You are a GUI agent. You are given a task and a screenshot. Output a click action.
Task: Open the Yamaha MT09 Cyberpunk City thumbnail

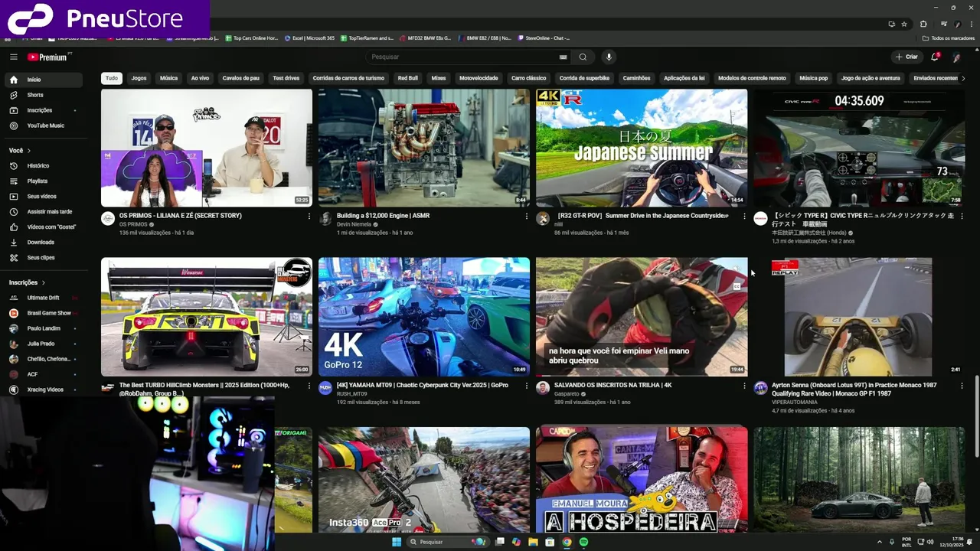click(424, 317)
